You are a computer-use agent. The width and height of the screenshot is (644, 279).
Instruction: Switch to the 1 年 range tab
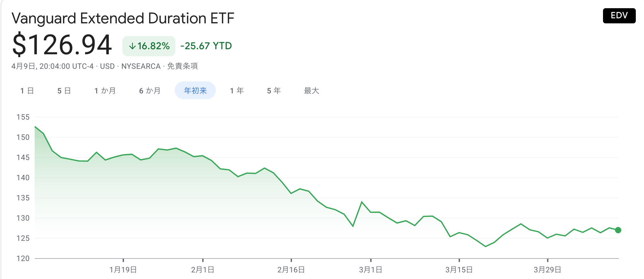coord(237,91)
